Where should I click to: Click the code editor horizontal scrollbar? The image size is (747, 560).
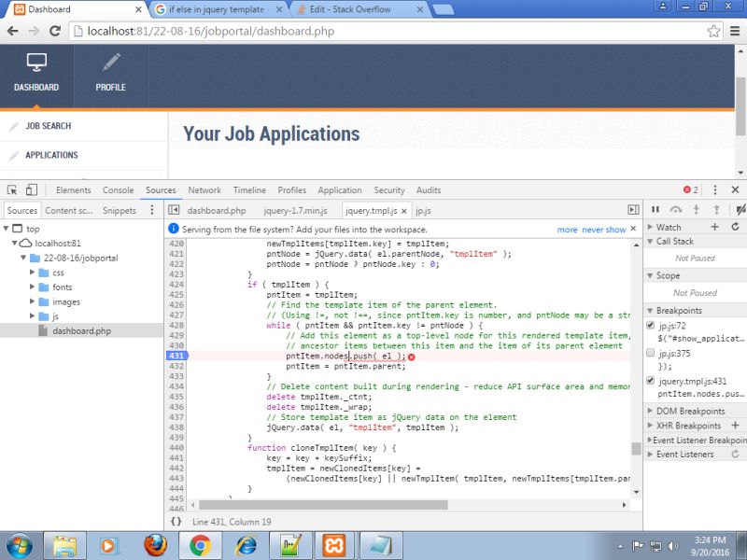click(323, 505)
